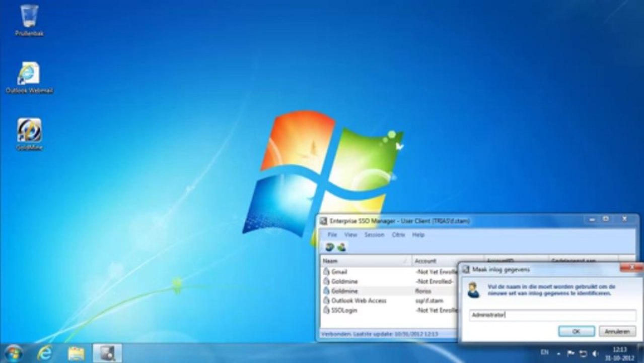Viewport: 644px width, 363px height.
Task: Confirm with the OK button
Action: click(x=577, y=332)
